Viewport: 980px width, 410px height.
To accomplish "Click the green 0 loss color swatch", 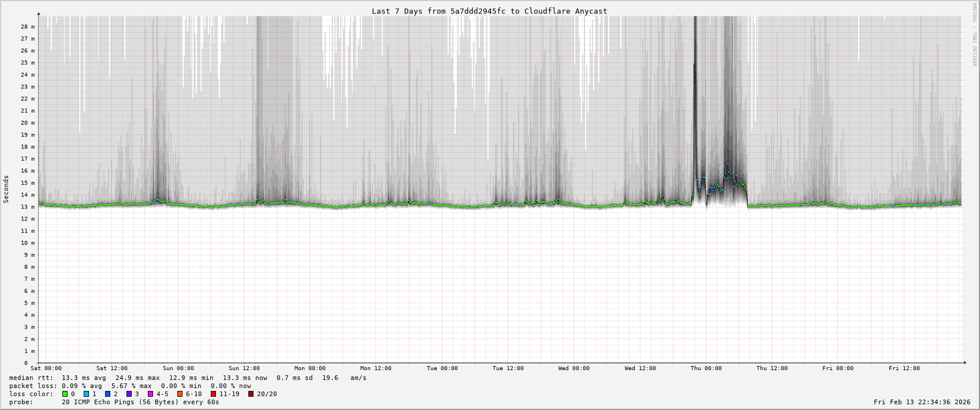I will 65,394.
